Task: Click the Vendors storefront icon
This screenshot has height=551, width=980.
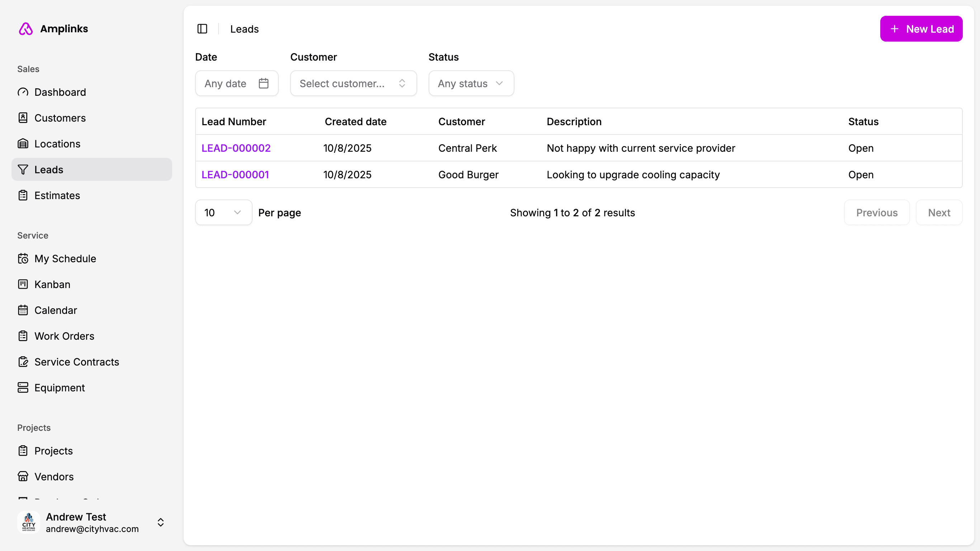Action: (x=23, y=476)
